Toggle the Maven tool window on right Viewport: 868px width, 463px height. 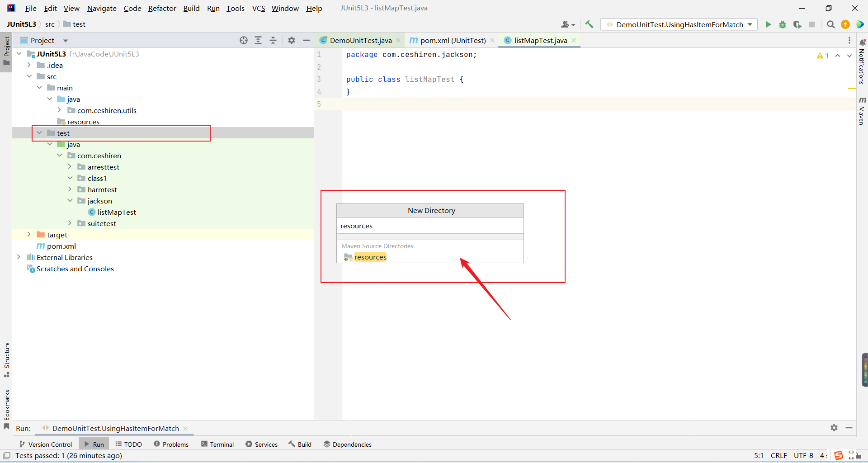pyautogui.click(x=862, y=111)
